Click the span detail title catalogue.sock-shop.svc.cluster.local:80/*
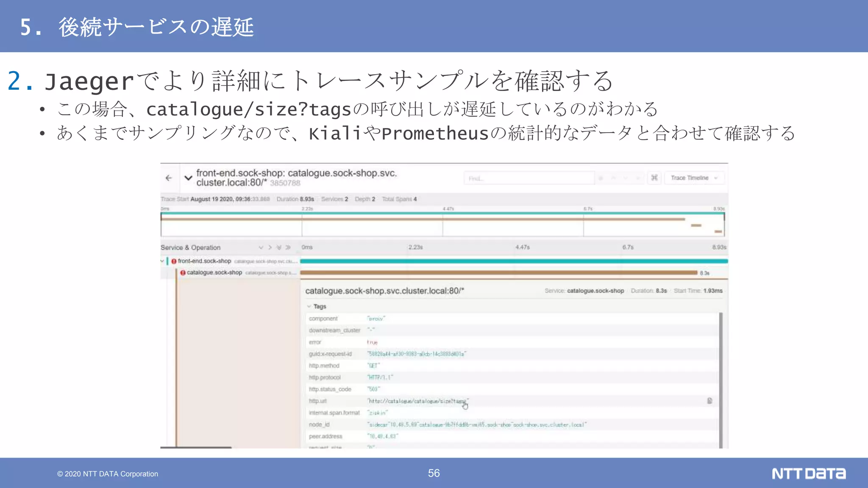Viewport: 868px width, 488px height. tap(385, 291)
